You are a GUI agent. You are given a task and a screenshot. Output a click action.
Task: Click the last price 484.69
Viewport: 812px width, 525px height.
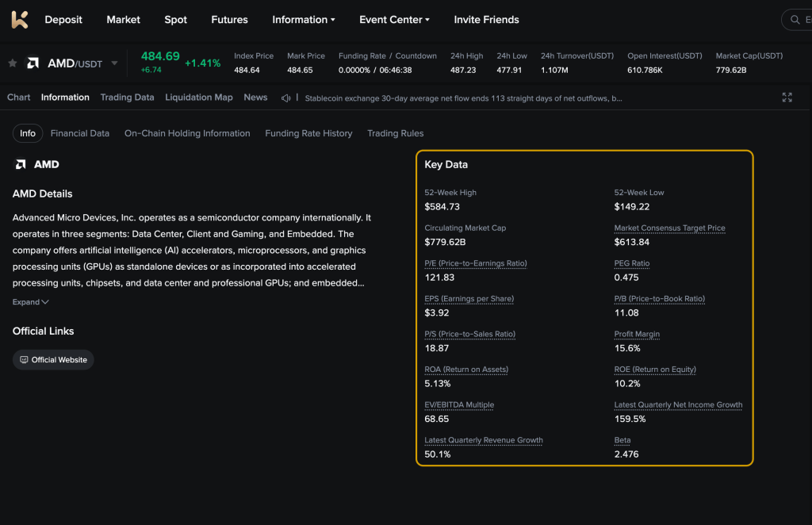coord(160,56)
